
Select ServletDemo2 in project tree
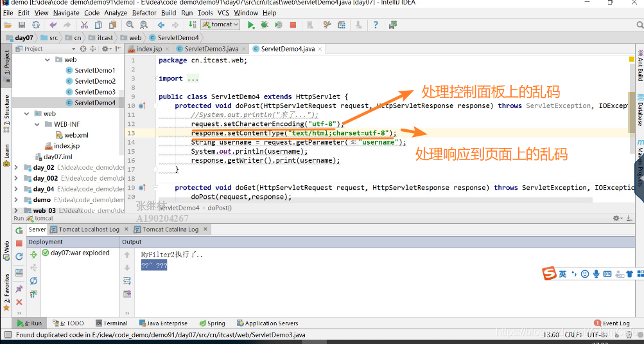[91, 81]
